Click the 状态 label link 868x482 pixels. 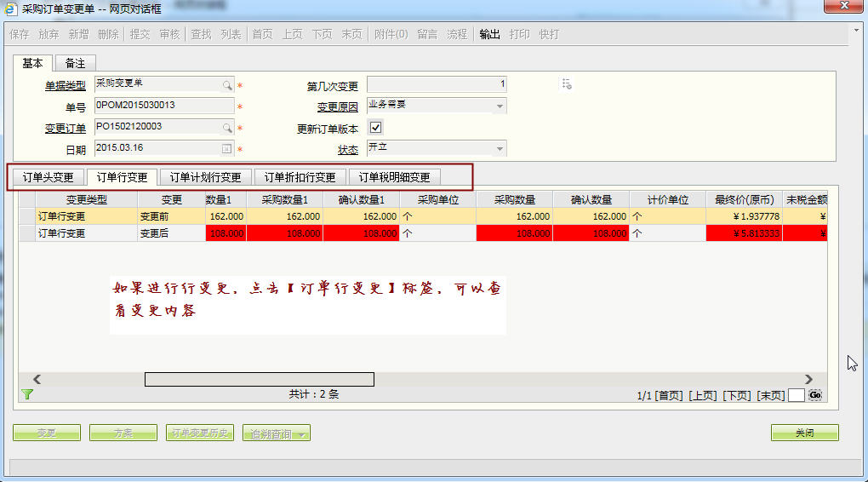(348, 150)
